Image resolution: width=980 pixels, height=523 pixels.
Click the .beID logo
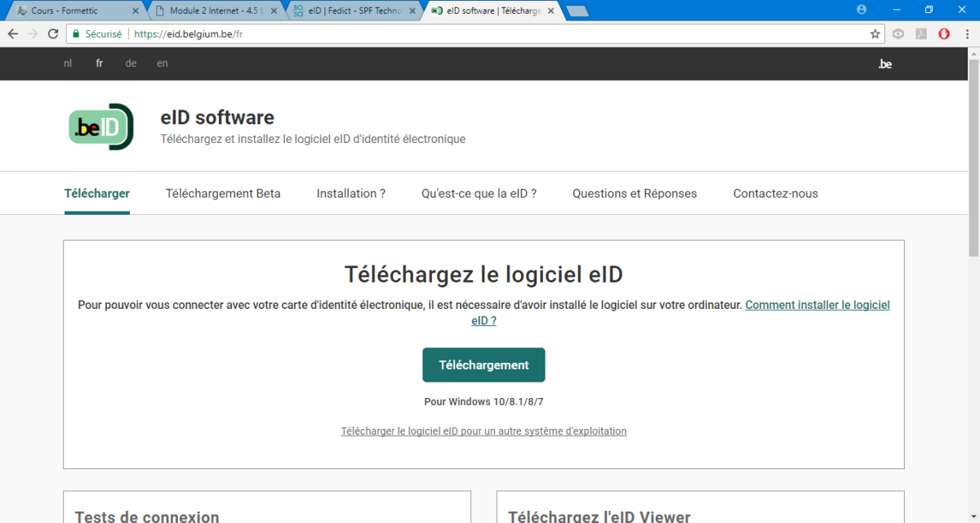tap(100, 127)
